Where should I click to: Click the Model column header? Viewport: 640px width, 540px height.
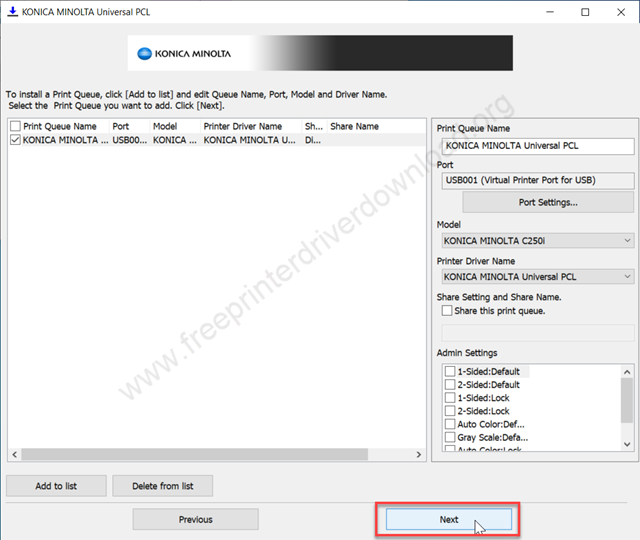click(x=176, y=126)
